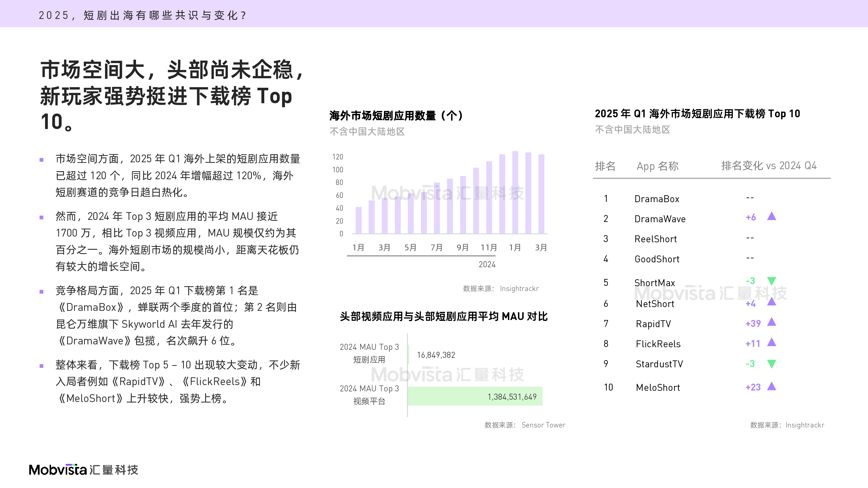Click the purple up arrow beside MeloShort
The image size is (868, 488).
(772, 386)
